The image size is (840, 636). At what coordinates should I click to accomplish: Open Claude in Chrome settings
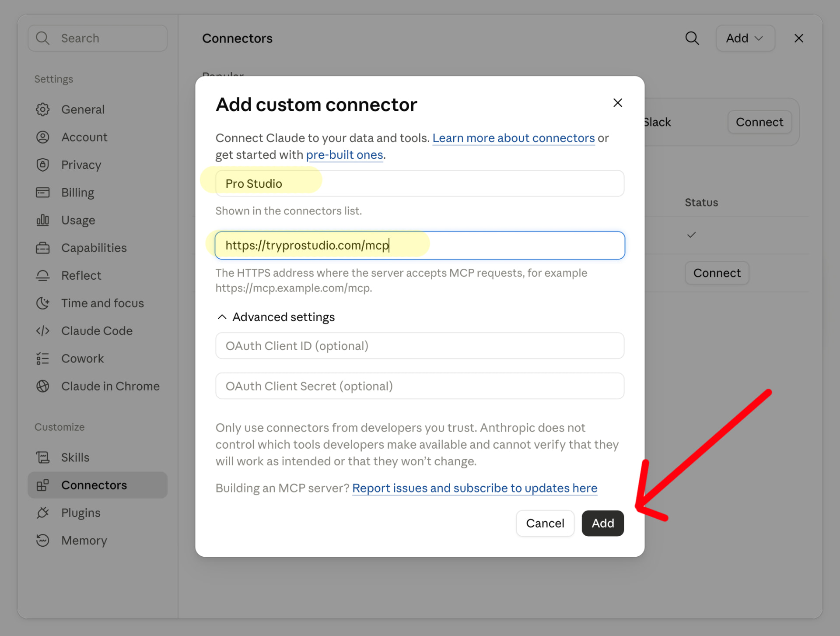pos(98,386)
